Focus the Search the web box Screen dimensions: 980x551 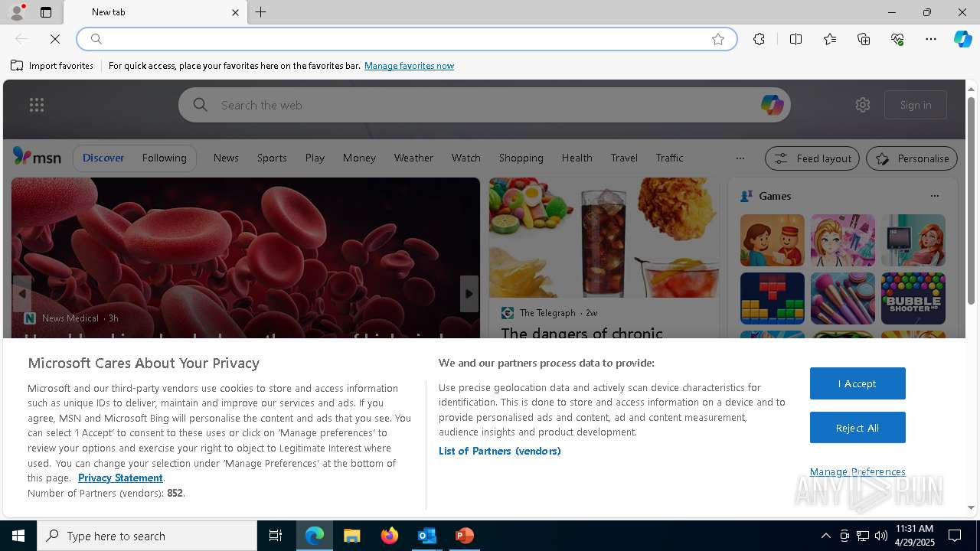pyautogui.click(x=484, y=105)
